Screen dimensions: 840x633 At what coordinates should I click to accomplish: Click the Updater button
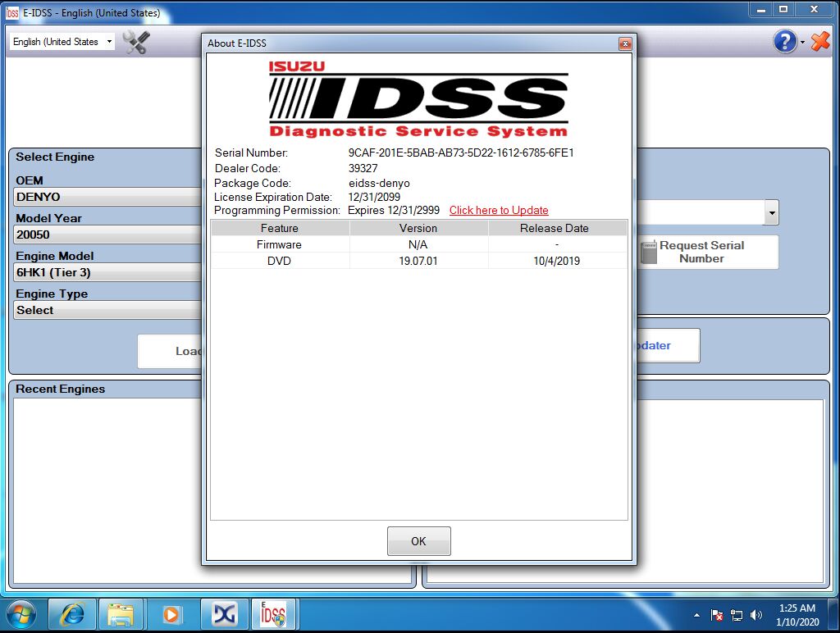coord(668,345)
